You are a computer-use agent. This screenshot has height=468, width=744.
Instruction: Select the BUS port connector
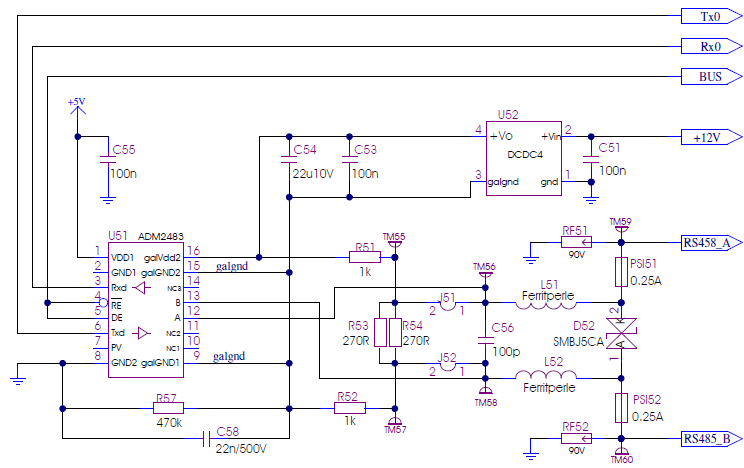pos(712,76)
